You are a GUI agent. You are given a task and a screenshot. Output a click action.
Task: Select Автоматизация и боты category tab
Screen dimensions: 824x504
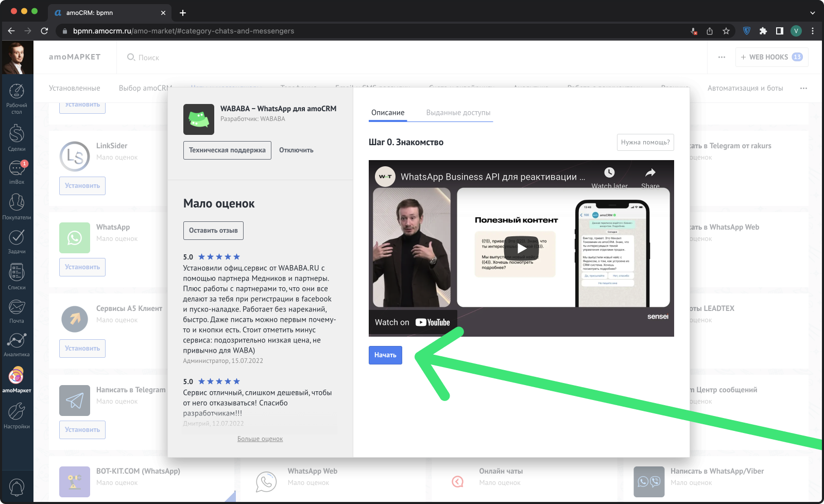pos(745,88)
